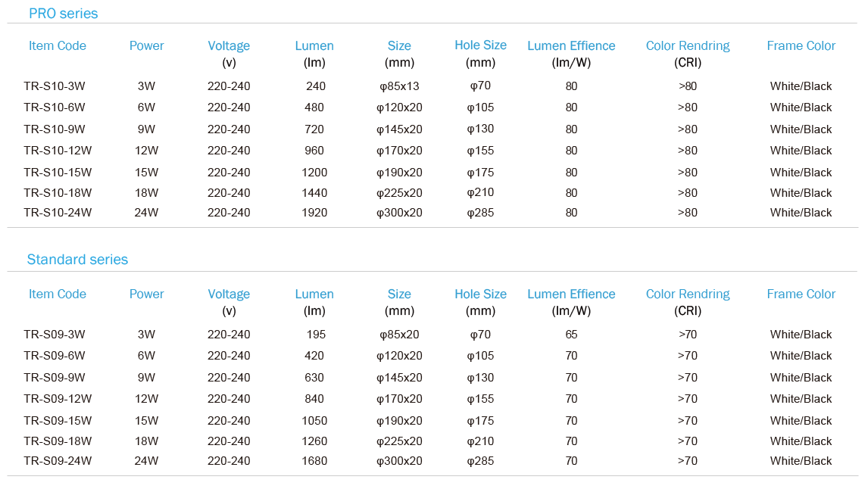This screenshot has height=489, width=868.
Task: Click the Standard series heading
Action: (x=77, y=260)
